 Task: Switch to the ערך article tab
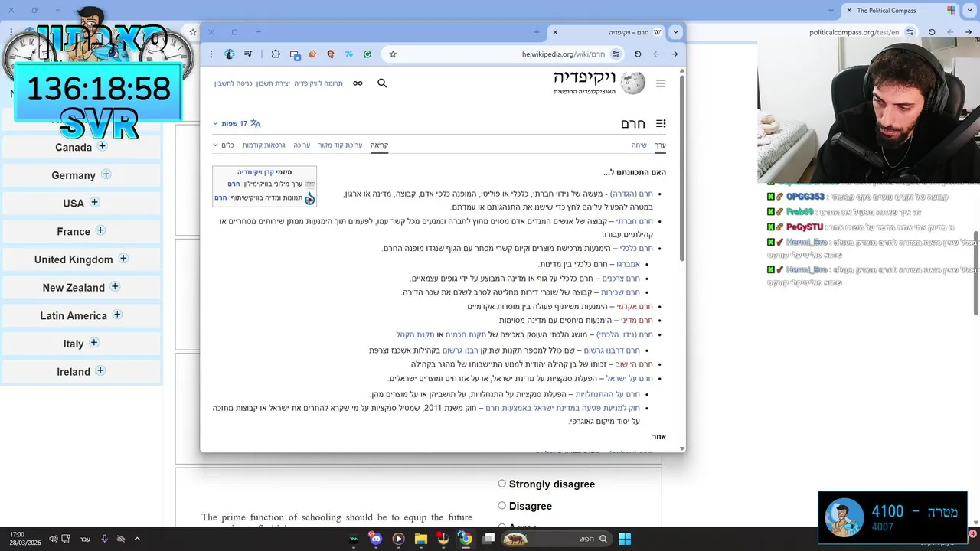click(660, 145)
